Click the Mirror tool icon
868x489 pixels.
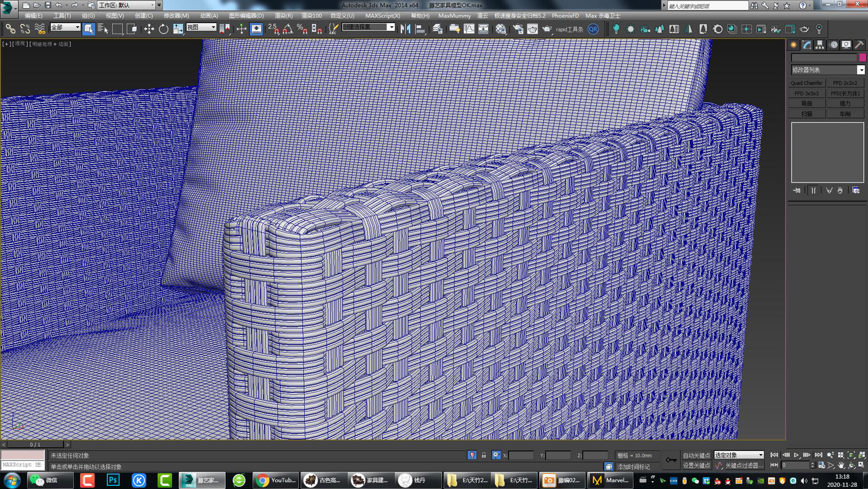pyautogui.click(x=405, y=29)
